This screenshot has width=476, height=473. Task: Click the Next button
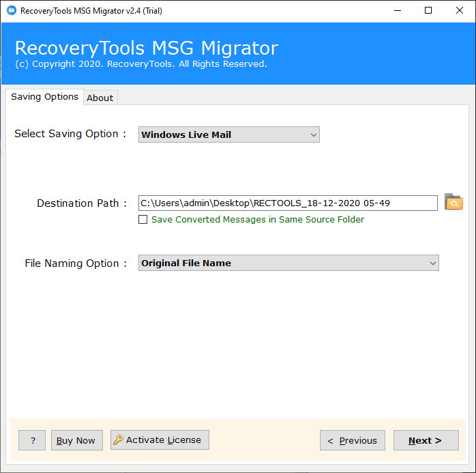pos(426,440)
